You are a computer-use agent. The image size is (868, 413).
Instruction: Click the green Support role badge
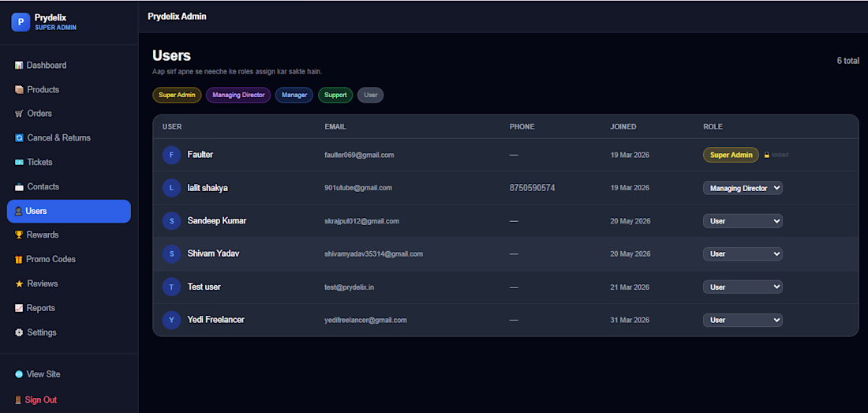[x=335, y=96]
